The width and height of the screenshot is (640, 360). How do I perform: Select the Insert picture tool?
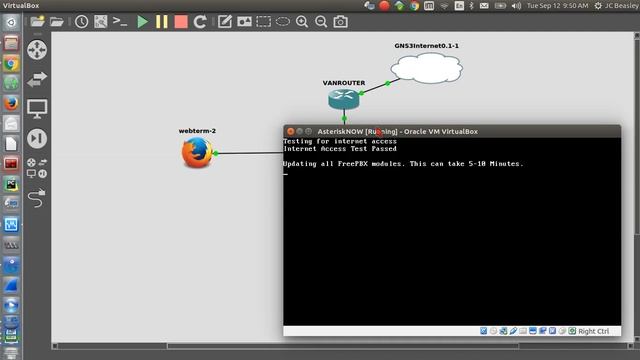click(x=244, y=22)
